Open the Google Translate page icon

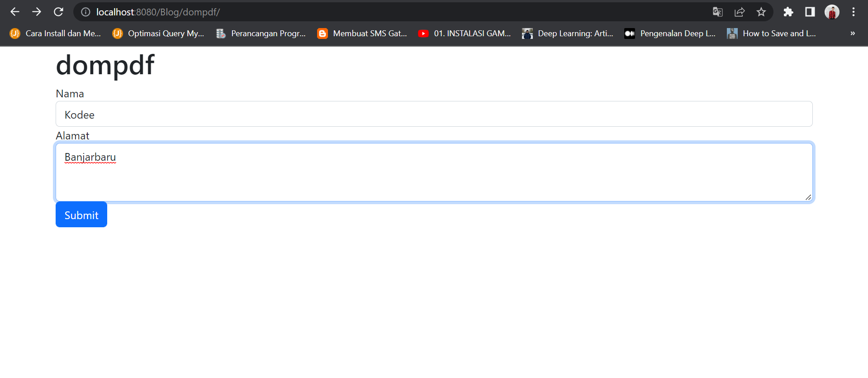coord(717,12)
